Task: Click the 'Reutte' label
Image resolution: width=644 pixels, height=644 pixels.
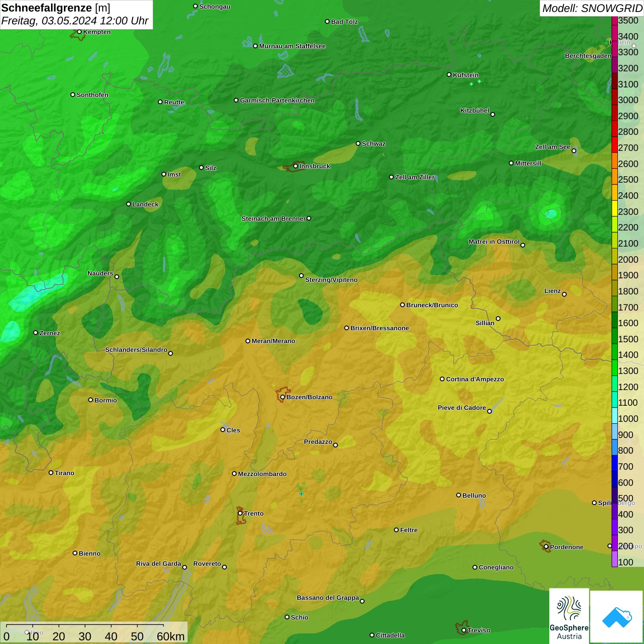Action: click(x=174, y=102)
